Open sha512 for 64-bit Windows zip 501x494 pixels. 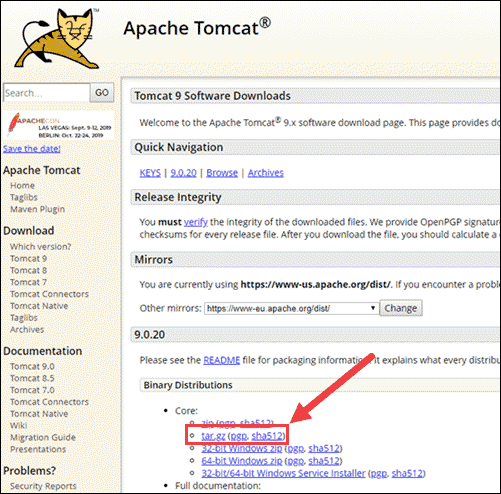[x=324, y=461]
